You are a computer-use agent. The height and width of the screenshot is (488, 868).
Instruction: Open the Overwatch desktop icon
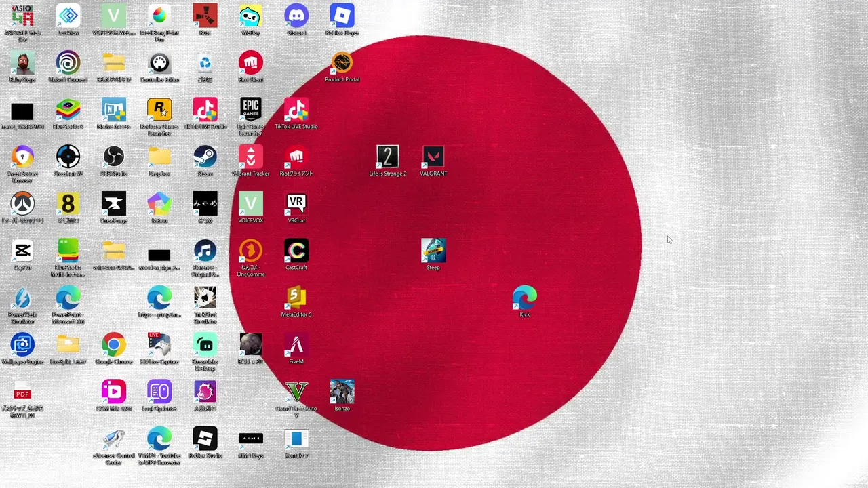click(22, 204)
